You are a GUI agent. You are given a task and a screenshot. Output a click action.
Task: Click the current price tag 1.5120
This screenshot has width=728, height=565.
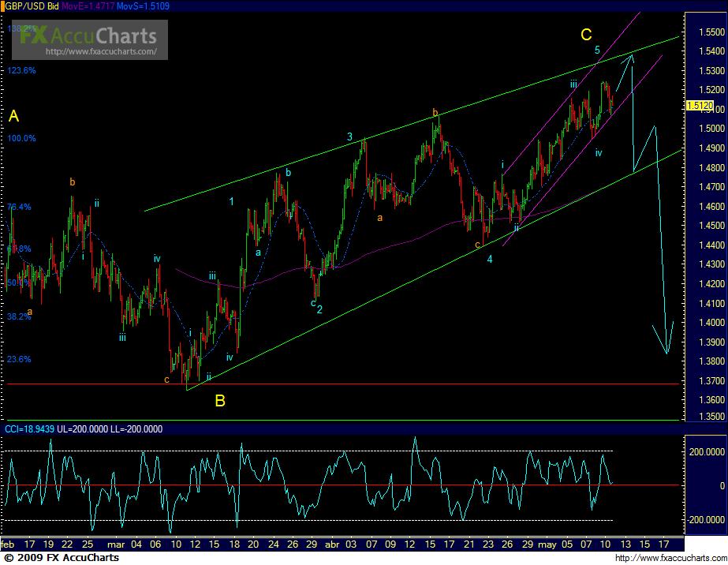pos(700,105)
